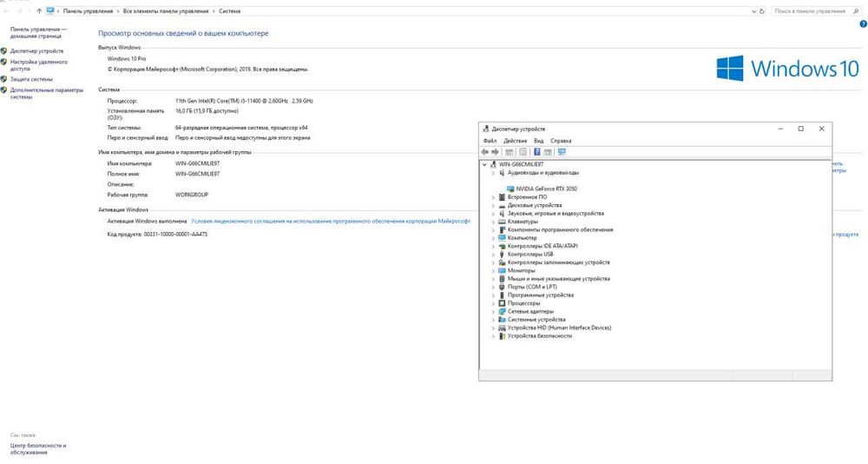Screen dimensions: 868x464
Task: Click the refresh icon next to the address bar
Action: pyautogui.click(x=762, y=11)
